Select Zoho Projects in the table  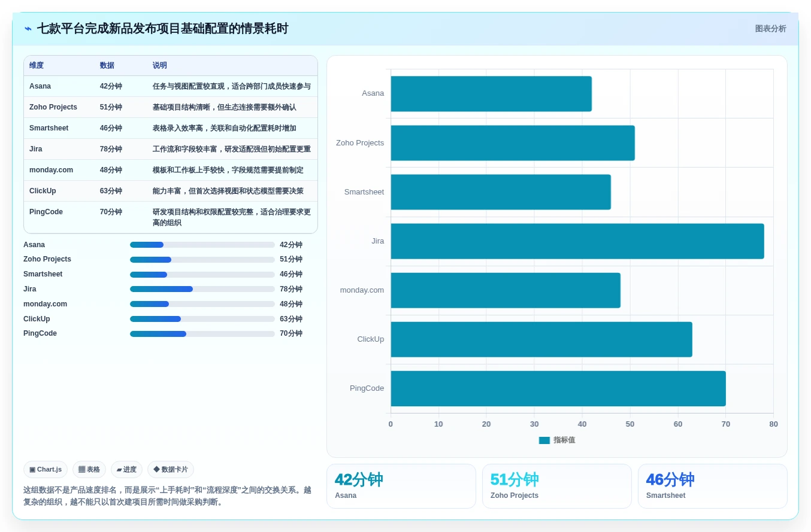click(x=53, y=107)
